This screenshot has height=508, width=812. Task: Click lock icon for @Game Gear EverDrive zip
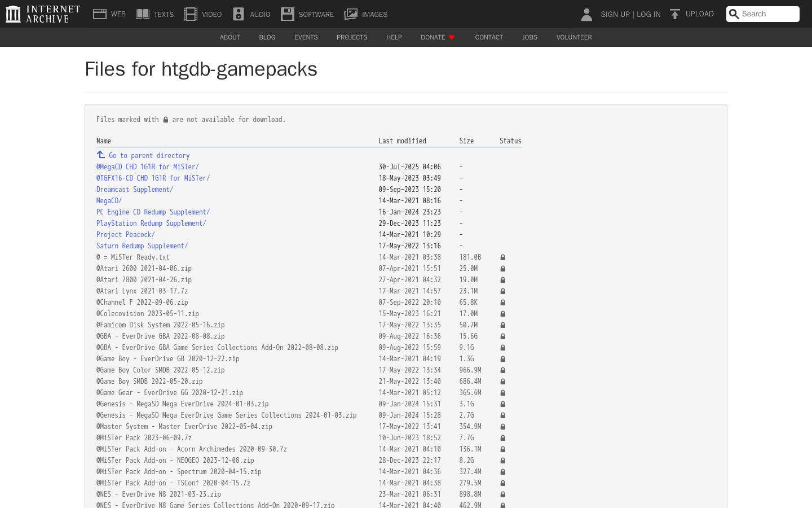click(503, 393)
